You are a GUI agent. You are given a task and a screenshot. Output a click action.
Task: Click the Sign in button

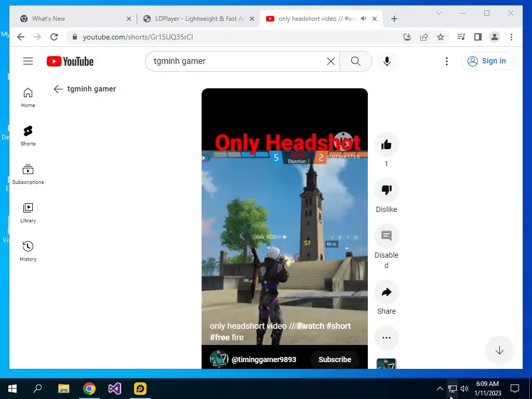click(x=487, y=61)
